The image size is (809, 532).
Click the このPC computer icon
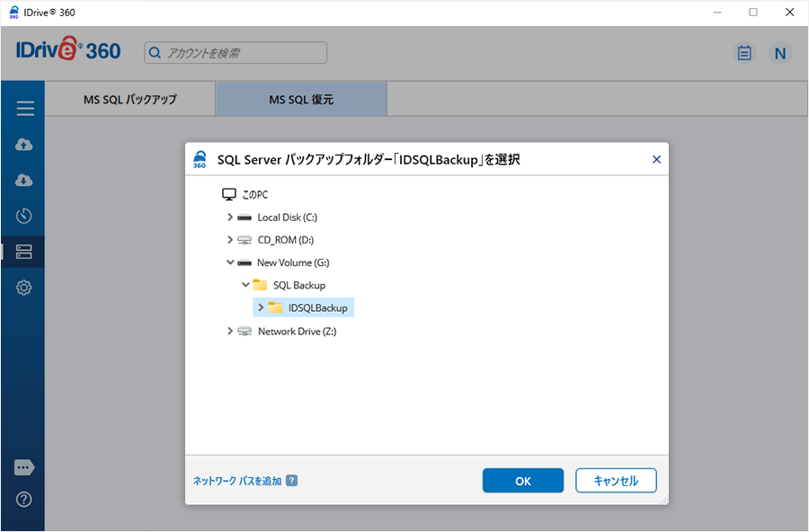pos(228,194)
